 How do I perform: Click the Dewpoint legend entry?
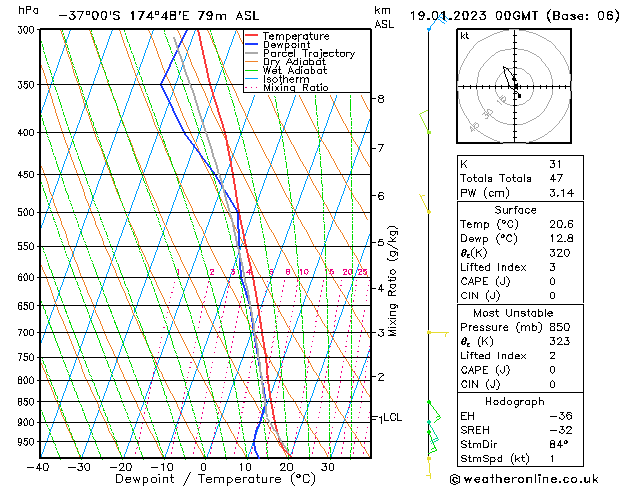point(286,45)
